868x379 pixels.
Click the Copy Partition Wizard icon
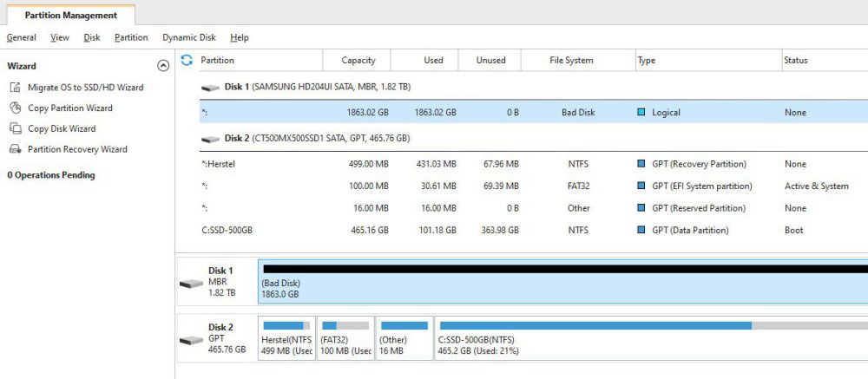point(14,108)
